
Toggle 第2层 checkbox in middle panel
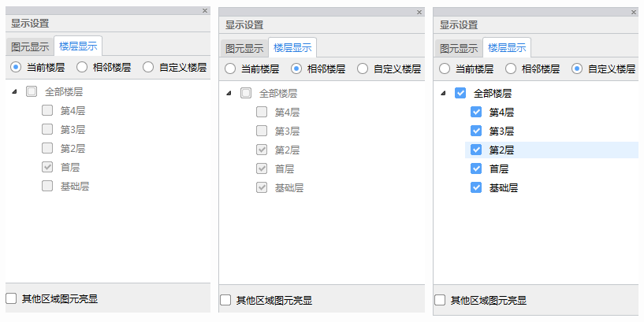[262, 150]
